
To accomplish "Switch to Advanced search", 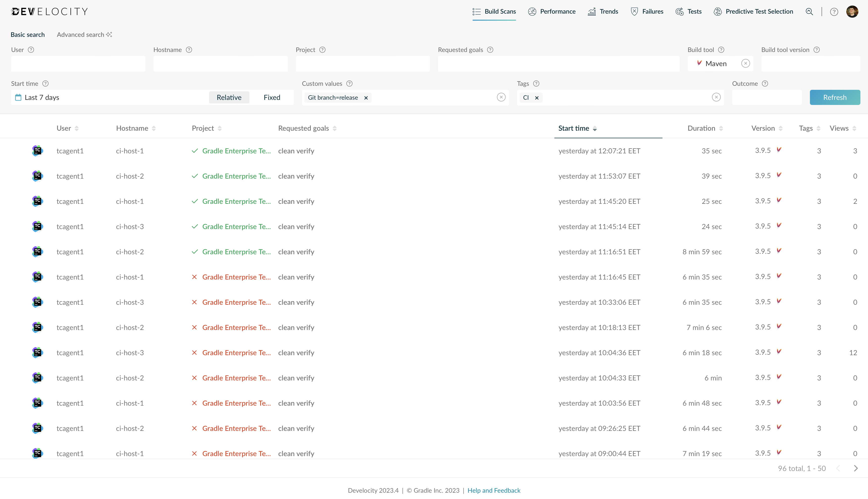I will [81, 34].
